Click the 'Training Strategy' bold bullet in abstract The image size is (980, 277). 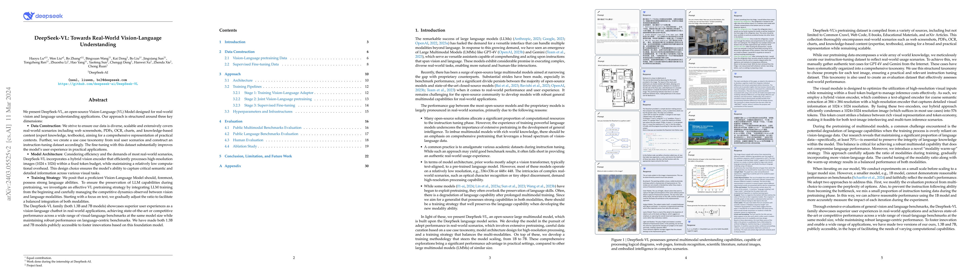46,178
